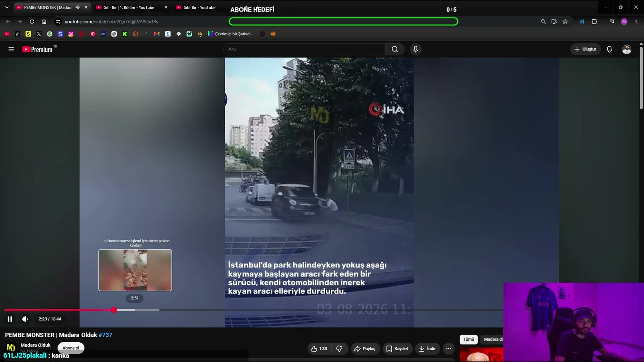Click the İndir download button
This screenshot has width=644, height=362.
[427, 349]
